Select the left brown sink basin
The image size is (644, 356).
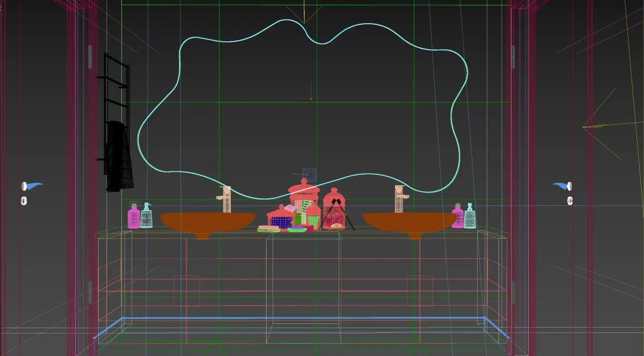click(x=208, y=224)
